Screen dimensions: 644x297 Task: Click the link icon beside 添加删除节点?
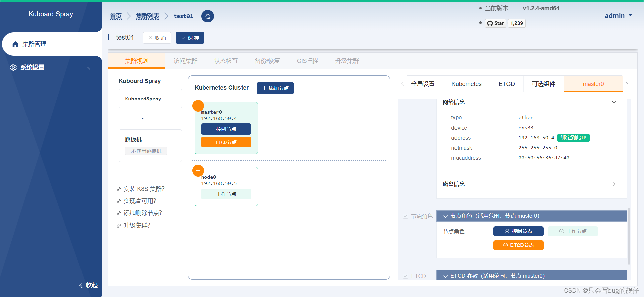[x=119, y=213]
